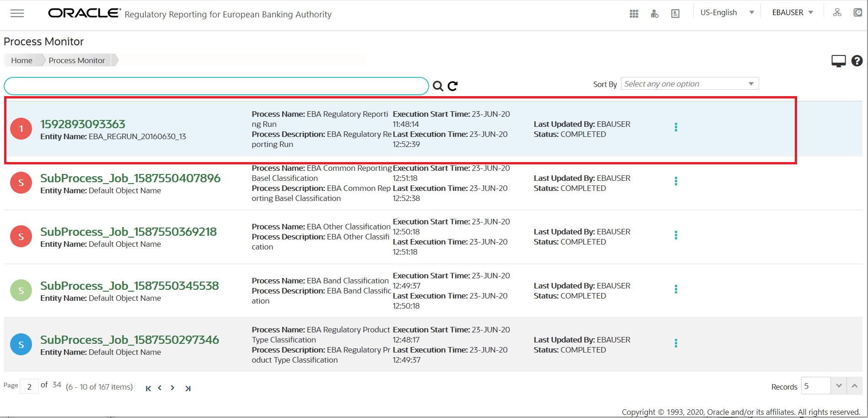
Task: Open the kebab menu for EBA Band Classification
Action: pos(676,289)
